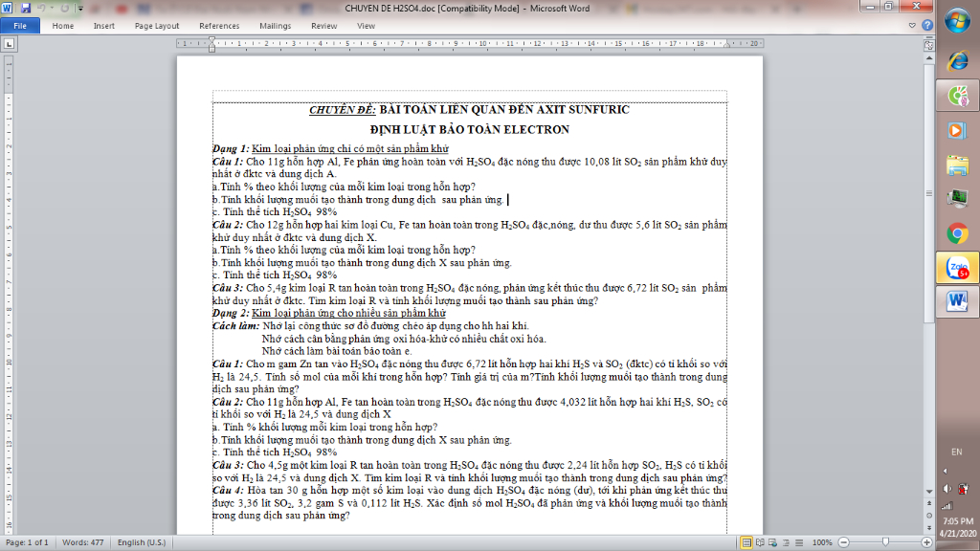
Task: Switch to the Mailings ribbon tab
Action: pos(275,26)
